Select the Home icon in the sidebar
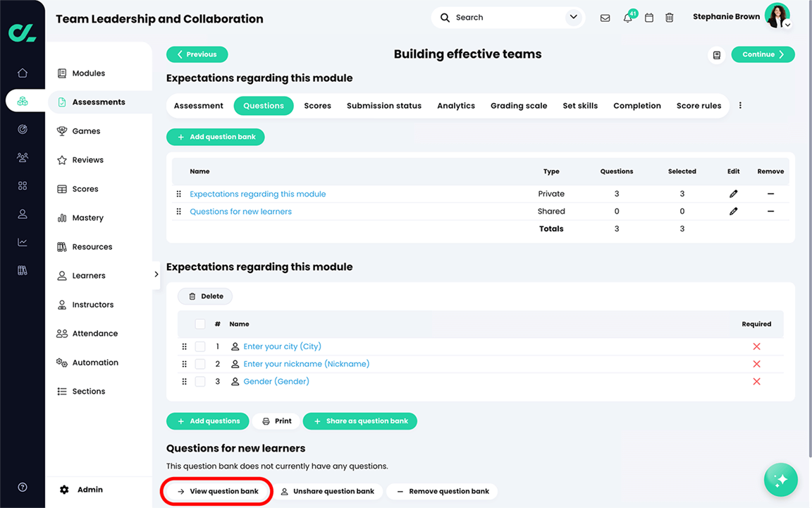812x508 pixels. point(22,72)
